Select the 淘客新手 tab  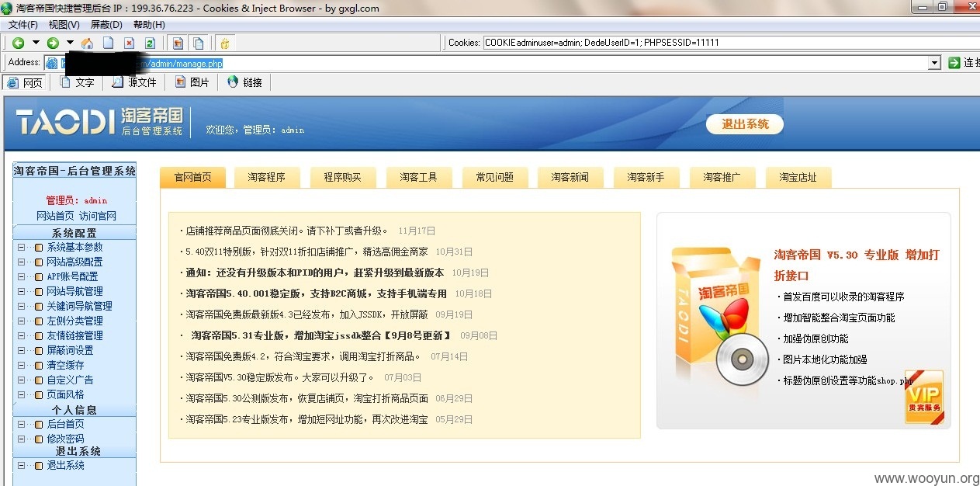(646, 177)
